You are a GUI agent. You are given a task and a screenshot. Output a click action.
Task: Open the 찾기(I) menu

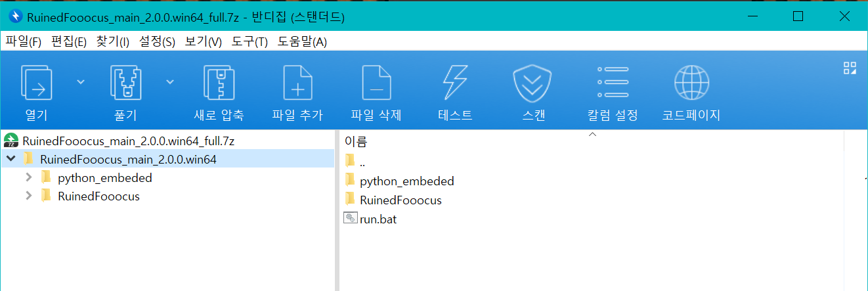click(x=113, y=41)
